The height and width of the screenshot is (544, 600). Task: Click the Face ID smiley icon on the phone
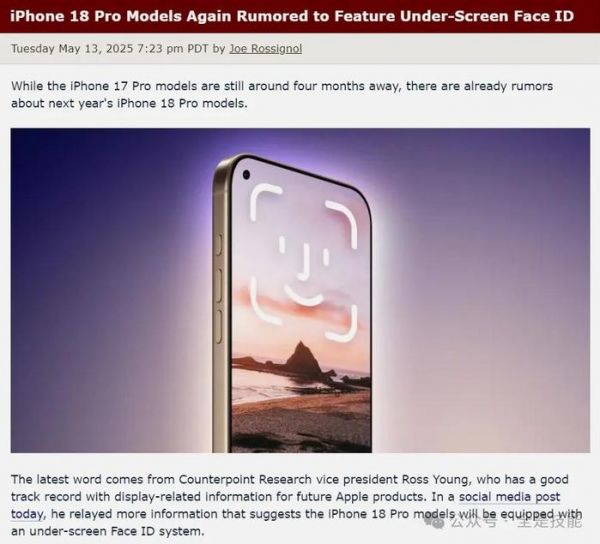click(x=304, y=262)
